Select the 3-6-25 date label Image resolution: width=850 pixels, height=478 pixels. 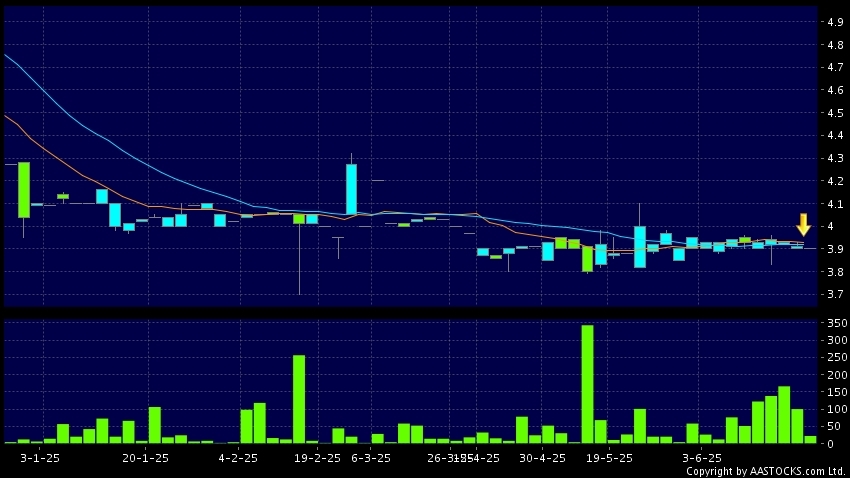pyautogui.click(x=702, y=458)
